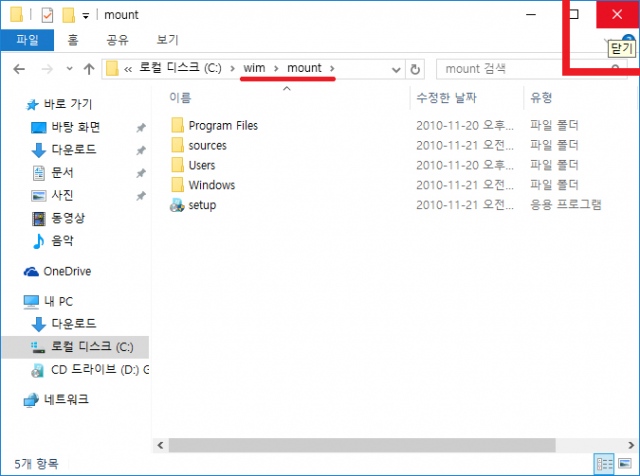
Task: Switch to the 홈 ribbon tab
Action: tap(73, 40)
